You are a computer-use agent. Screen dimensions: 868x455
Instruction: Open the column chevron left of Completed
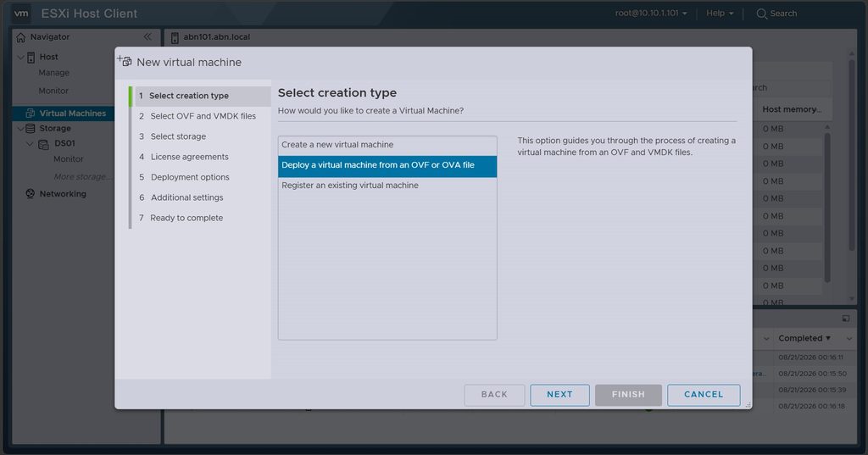[766, 338]
